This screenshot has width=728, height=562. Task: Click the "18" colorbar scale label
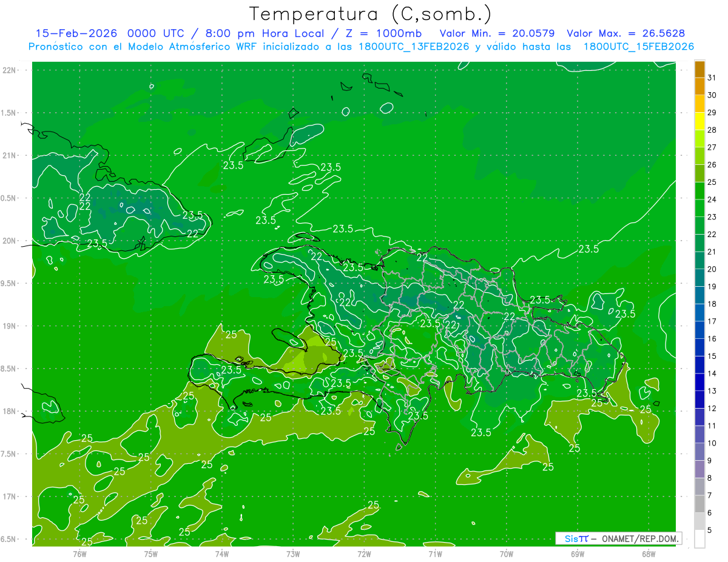pos(712,304)
